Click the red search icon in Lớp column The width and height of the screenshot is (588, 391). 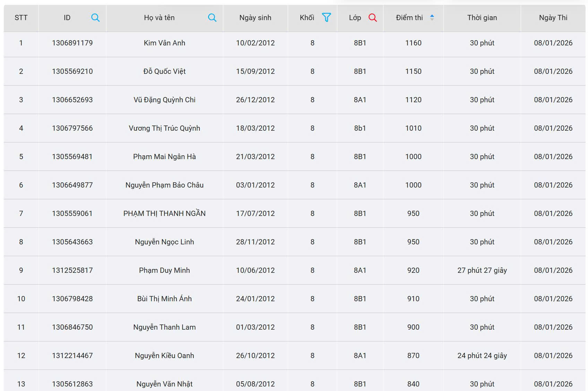coord(373,18)
